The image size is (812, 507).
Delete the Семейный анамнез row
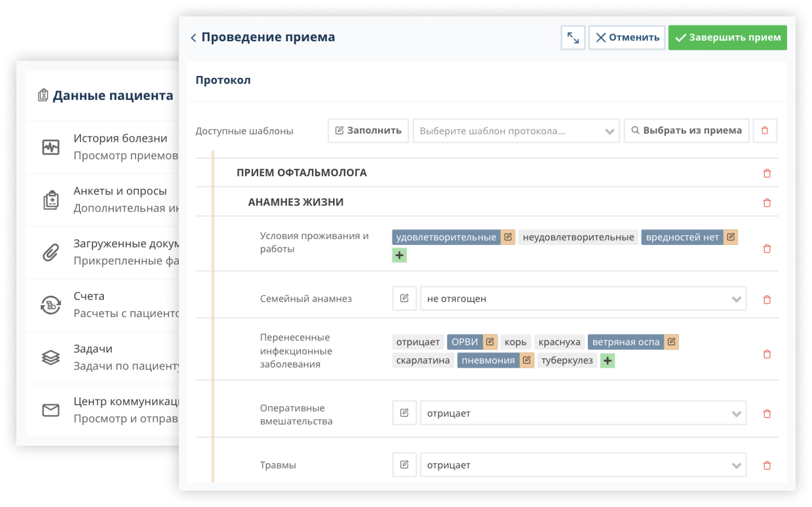coord(767,300)
